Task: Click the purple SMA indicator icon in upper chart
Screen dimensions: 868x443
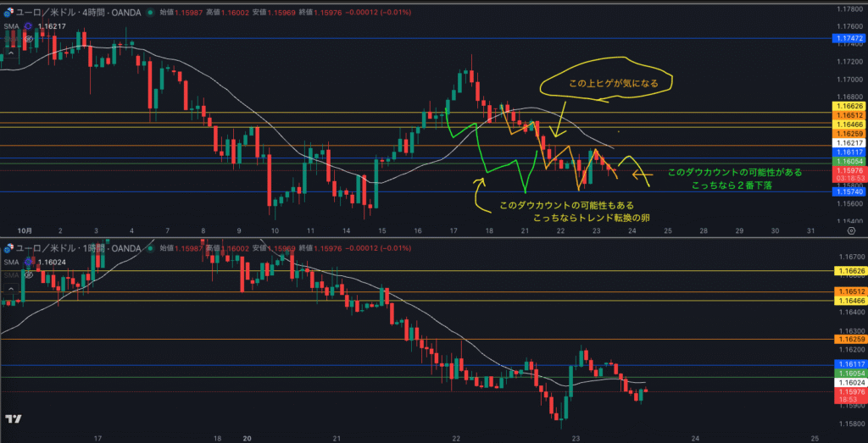Action: point(28,27)
